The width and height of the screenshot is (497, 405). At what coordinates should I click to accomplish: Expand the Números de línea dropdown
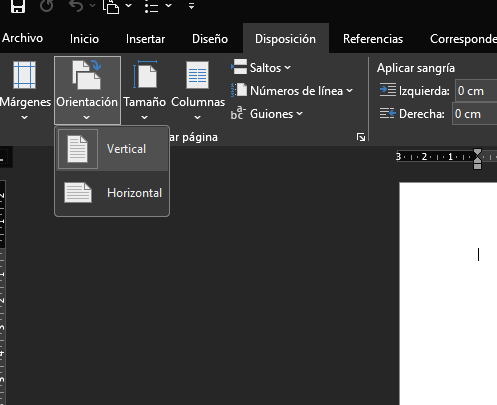tap(292, 91)
